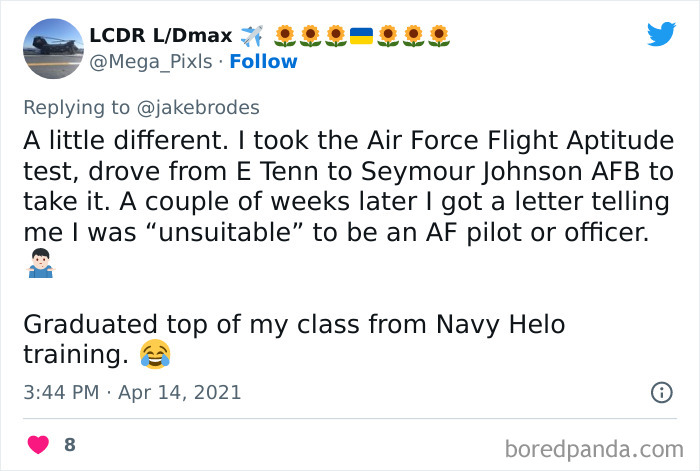The width and height of the screenshot is (700, 471).
Task: Follow the @Mega_Pixls account
Action: pyautogui.click(x=263, y=62)
